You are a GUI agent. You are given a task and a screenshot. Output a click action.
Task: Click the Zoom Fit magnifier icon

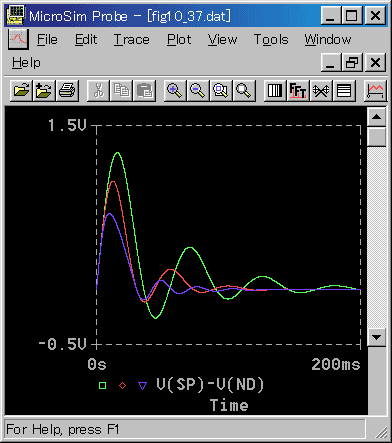[x=244, y=90]
